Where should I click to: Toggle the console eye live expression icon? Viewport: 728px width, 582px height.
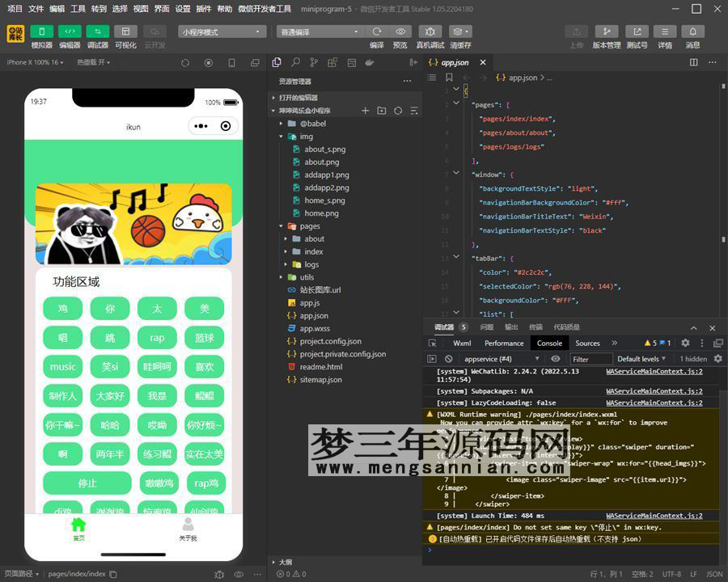click(557, 359)
